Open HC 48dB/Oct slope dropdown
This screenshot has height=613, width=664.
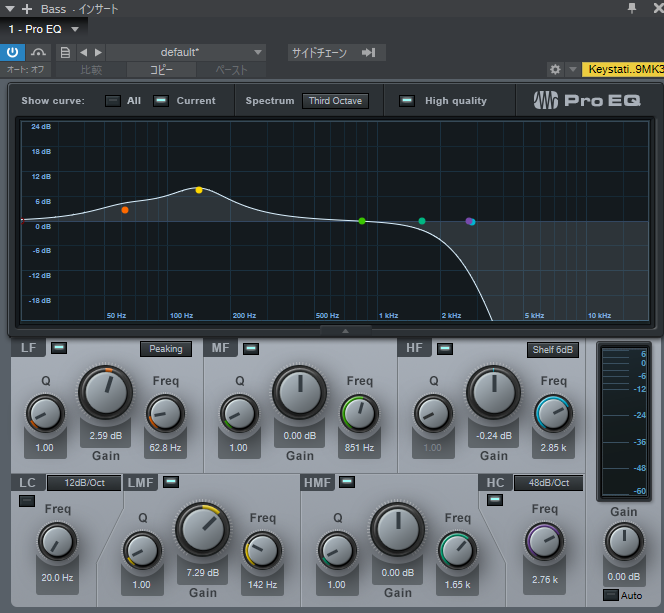click(548, 483)
